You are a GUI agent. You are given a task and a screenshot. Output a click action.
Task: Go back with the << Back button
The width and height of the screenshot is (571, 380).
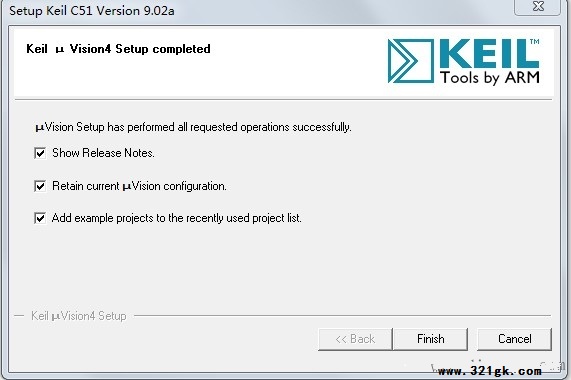point(355,339)
